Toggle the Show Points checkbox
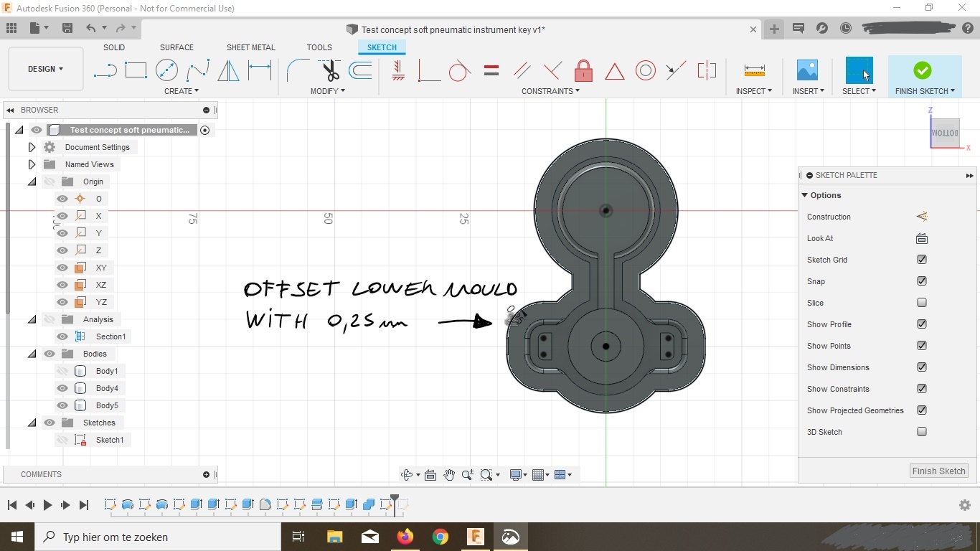This screenshot has height=551, width=980. click(922, 346)
